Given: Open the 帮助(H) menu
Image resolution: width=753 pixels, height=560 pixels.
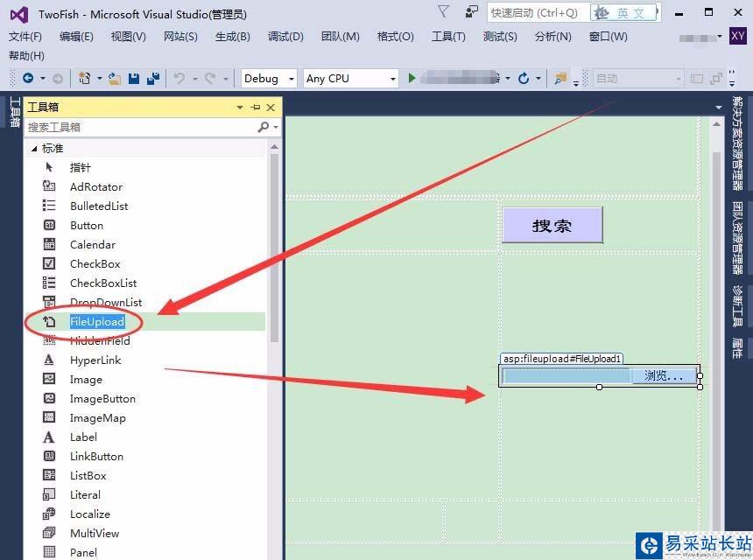Looking at the screenshot, I should pyautogui.click(x=26, y=56).
